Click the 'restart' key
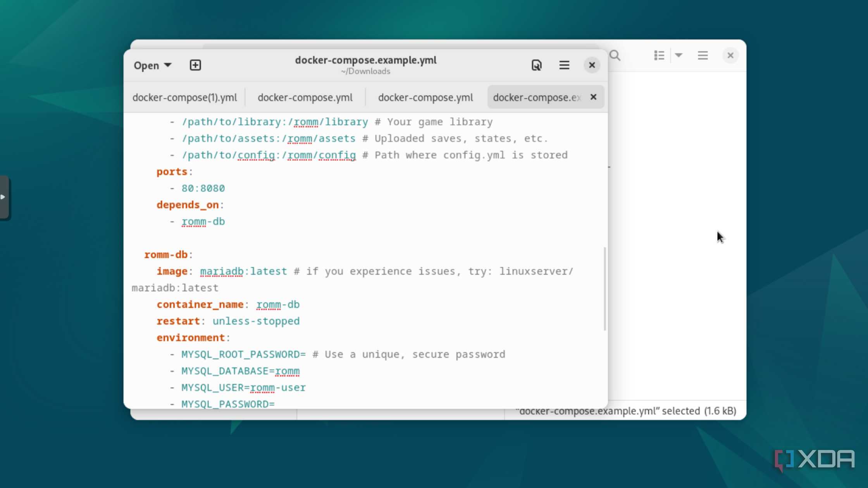This screenshot has width=868, height=488. pyautogui.click(x=178, y=321)
